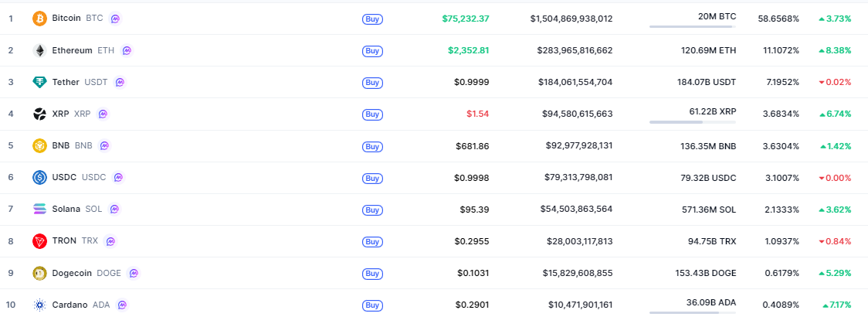Click the Ethereum diamond logo icon
Viewport: 868px width, 317px height.
[39, 50]
